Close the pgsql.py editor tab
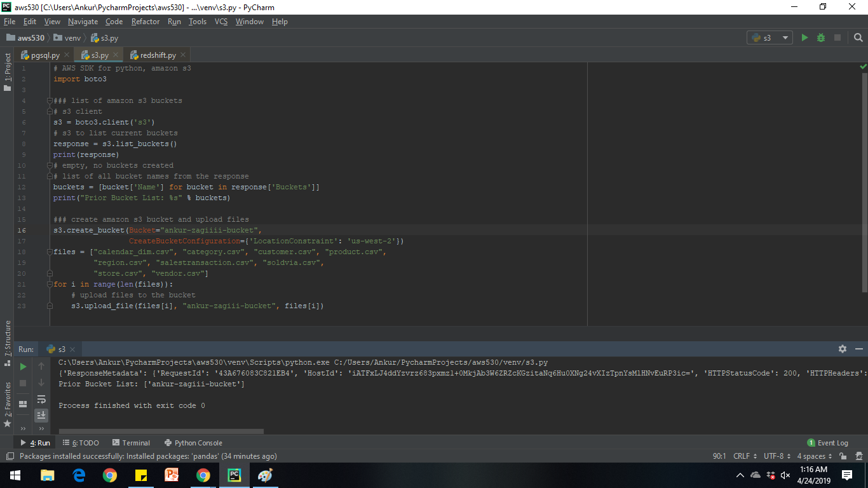The height and width of the screenshot is (488, 868). pos(67,55)
